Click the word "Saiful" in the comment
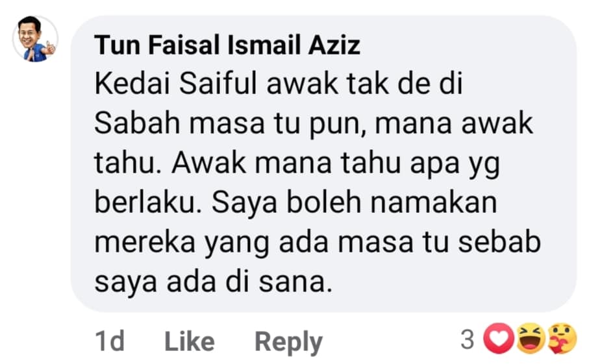This screenshot has height=364, width=600. (218, 83)
